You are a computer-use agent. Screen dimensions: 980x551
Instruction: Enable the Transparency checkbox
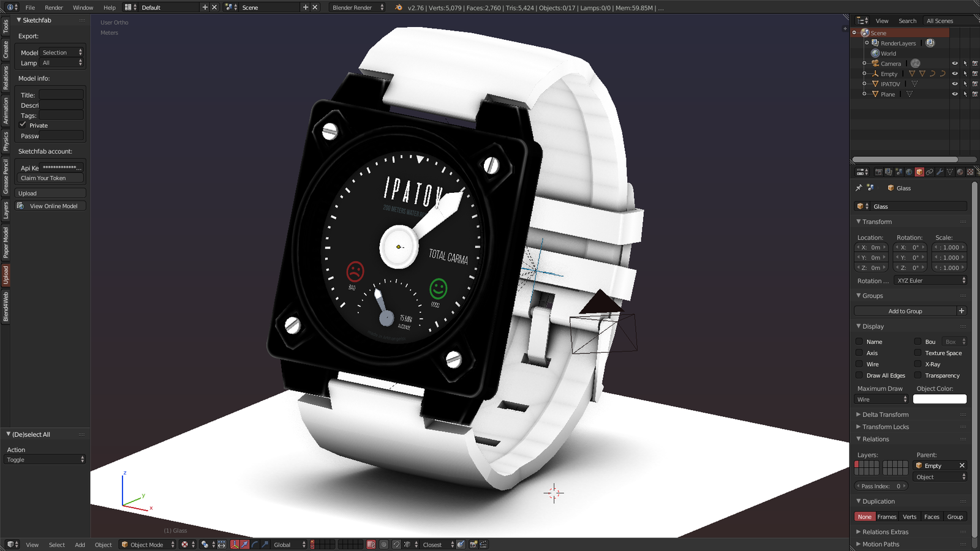pyautogui.click(x=918, y=375)
